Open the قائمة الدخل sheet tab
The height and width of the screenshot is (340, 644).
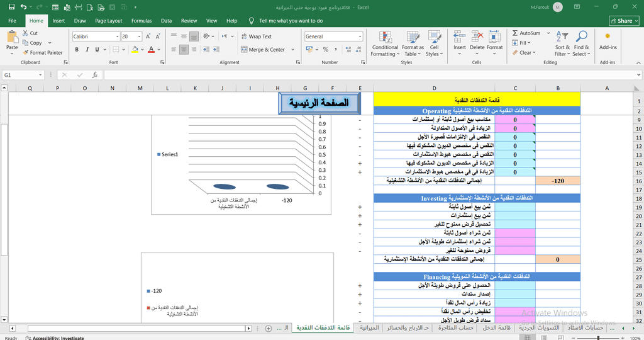click(496, 327)
